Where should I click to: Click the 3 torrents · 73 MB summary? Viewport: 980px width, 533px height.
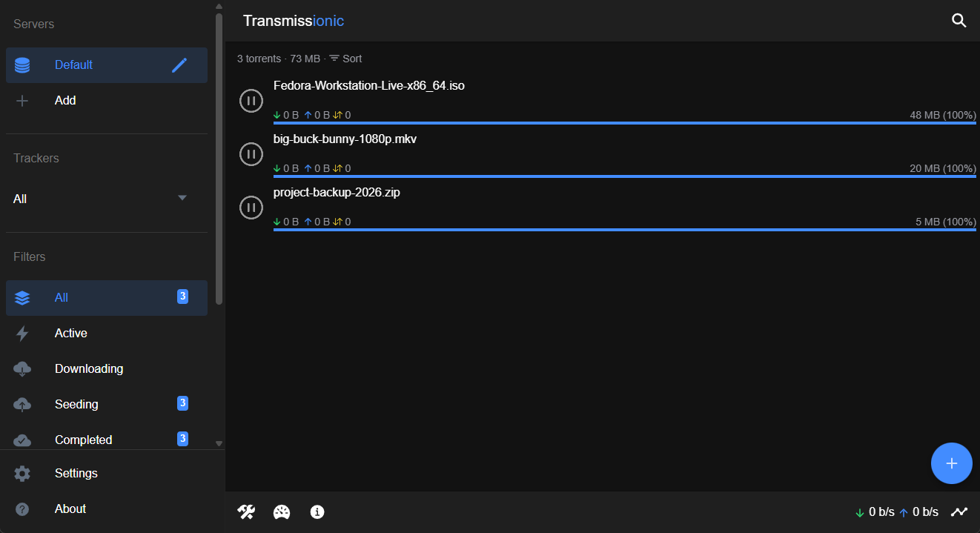coord(279,59)
